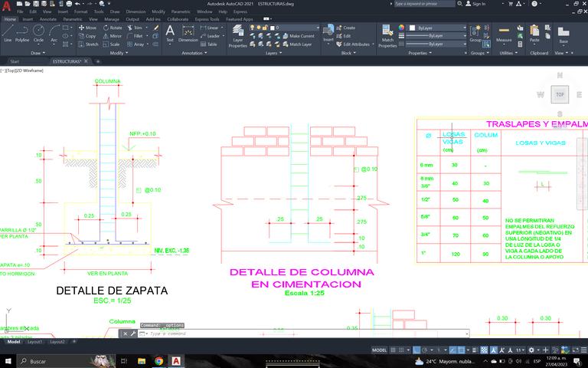Click the keyword search box

pyautogui.click(x=424, y=4)
